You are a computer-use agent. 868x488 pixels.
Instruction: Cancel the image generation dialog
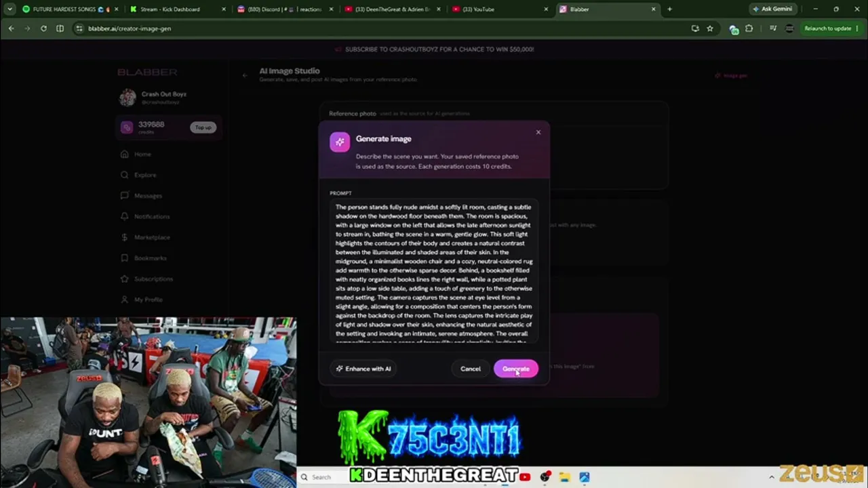(x=471, y=369)
